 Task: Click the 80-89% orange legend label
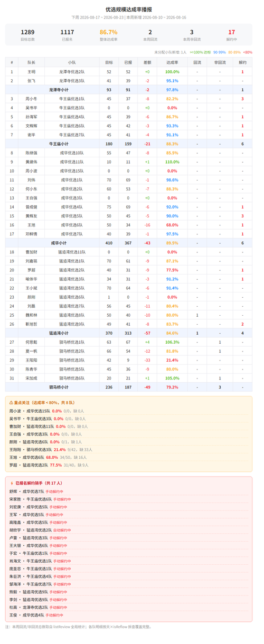[x=234, y=53]
